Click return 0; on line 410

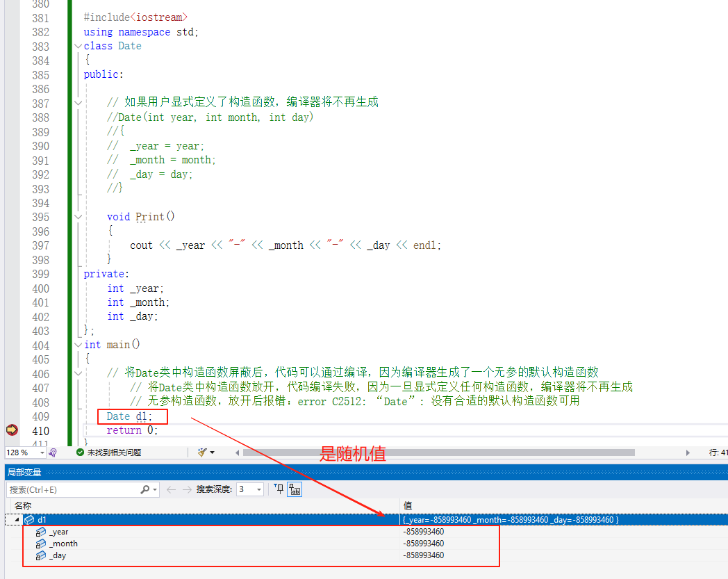point(132,430)
